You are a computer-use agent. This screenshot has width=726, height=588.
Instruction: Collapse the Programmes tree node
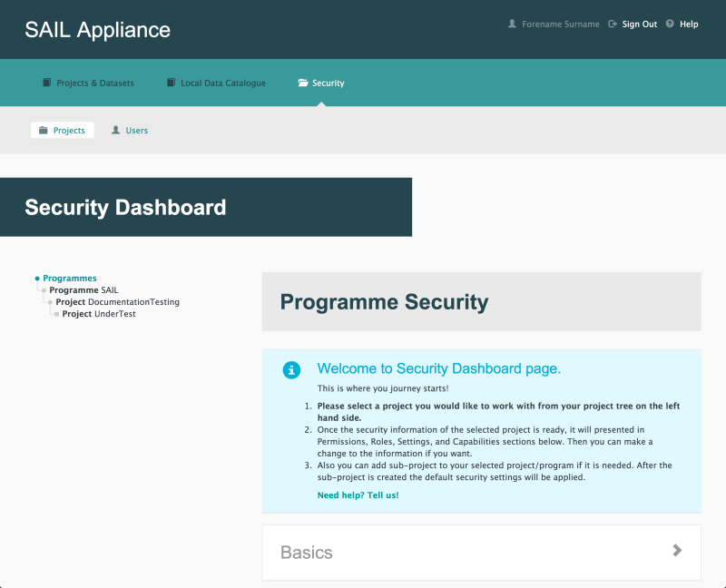37,278
